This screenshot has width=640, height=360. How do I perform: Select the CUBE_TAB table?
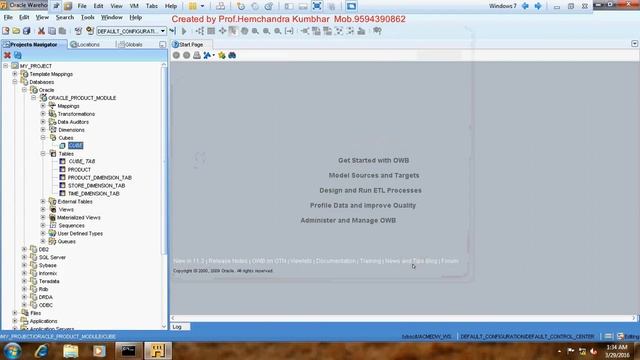point(82,161)
